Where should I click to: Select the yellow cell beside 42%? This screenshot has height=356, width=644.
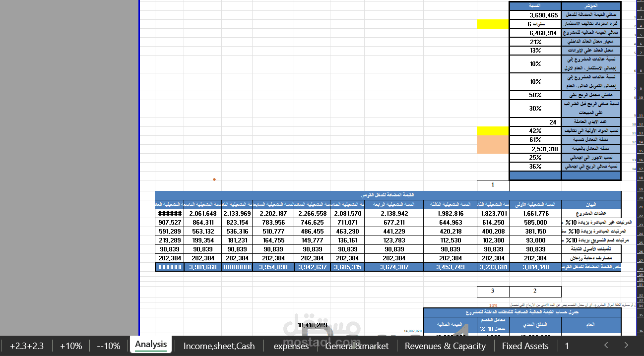(x=493, y=131)
